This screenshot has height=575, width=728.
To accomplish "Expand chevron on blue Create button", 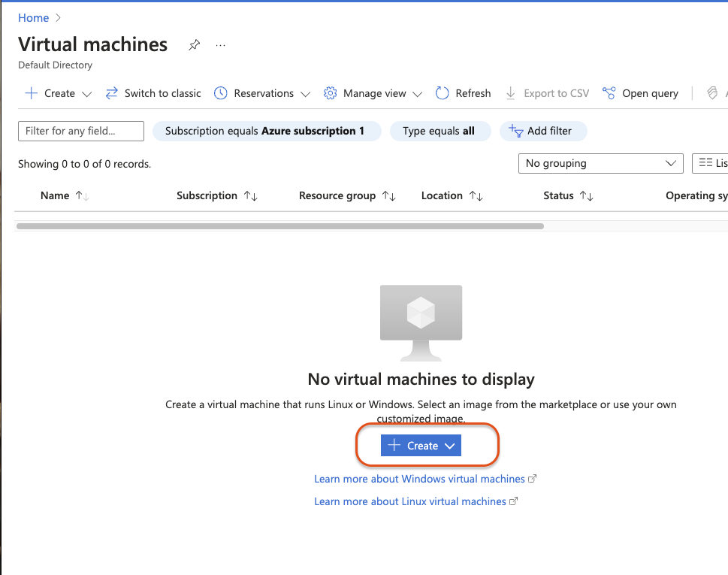I will (x=449, y=446).
